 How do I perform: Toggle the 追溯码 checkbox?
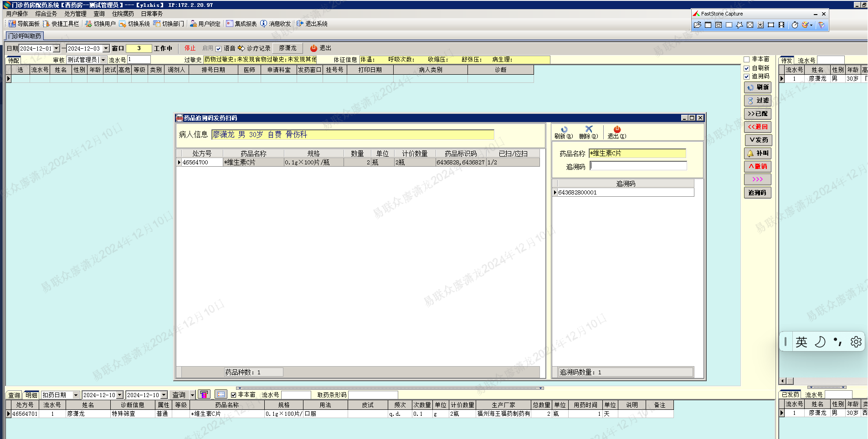747,77
